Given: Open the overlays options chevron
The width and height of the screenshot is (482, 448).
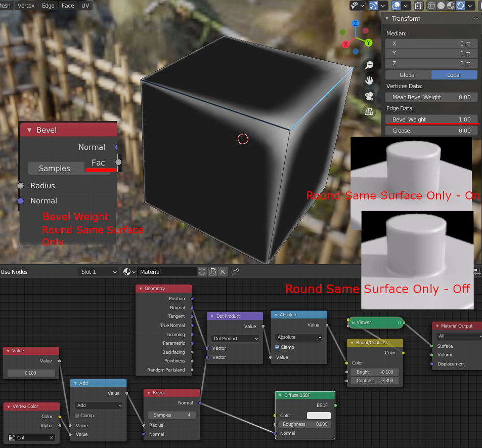Looking at the screenshot, I should click(x=406, y=6).
